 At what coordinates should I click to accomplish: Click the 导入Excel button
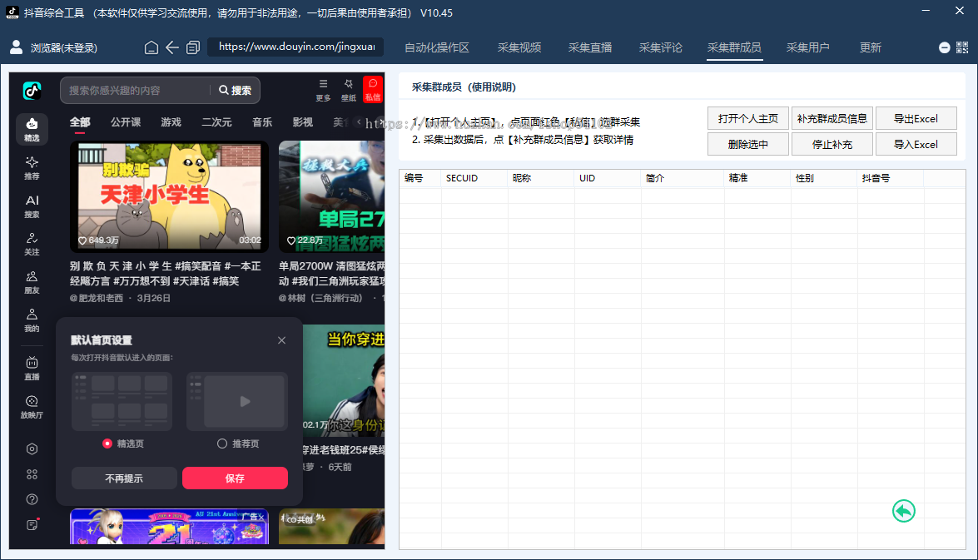916,144
